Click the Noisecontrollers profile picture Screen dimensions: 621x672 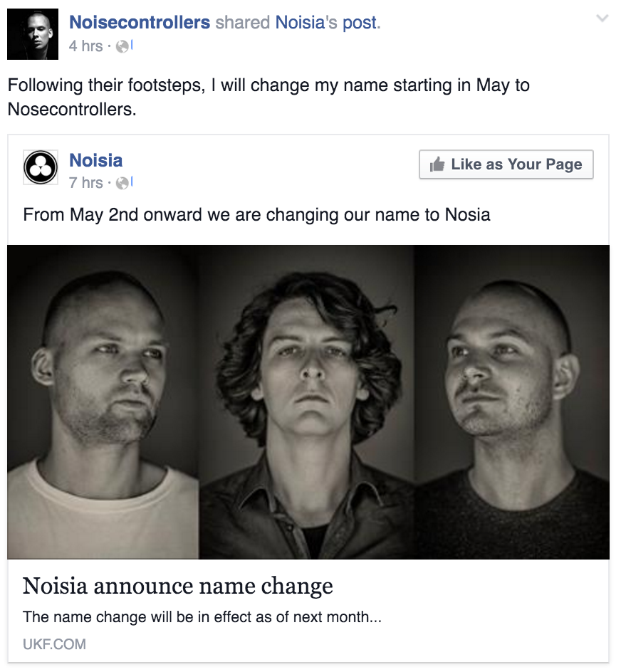coord(33,34)
